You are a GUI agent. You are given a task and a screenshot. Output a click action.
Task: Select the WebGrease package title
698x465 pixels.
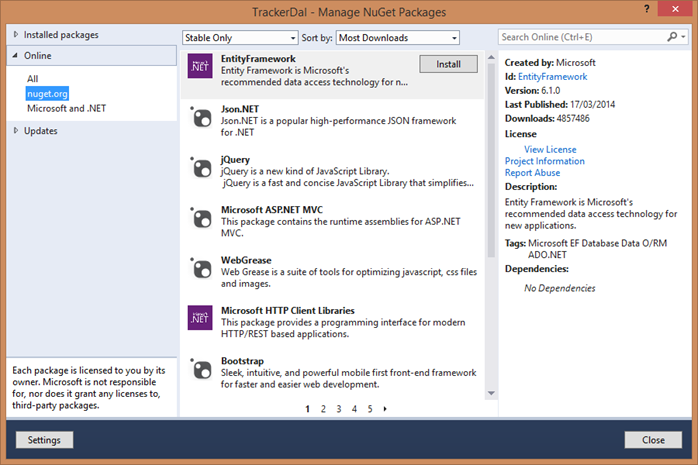point(246,260)
